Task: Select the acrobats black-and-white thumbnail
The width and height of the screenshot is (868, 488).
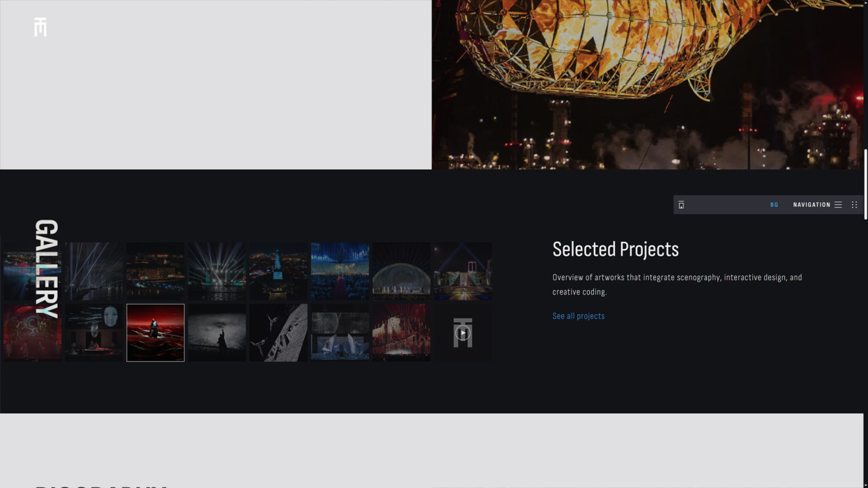Action: click(x=278, y=333)
